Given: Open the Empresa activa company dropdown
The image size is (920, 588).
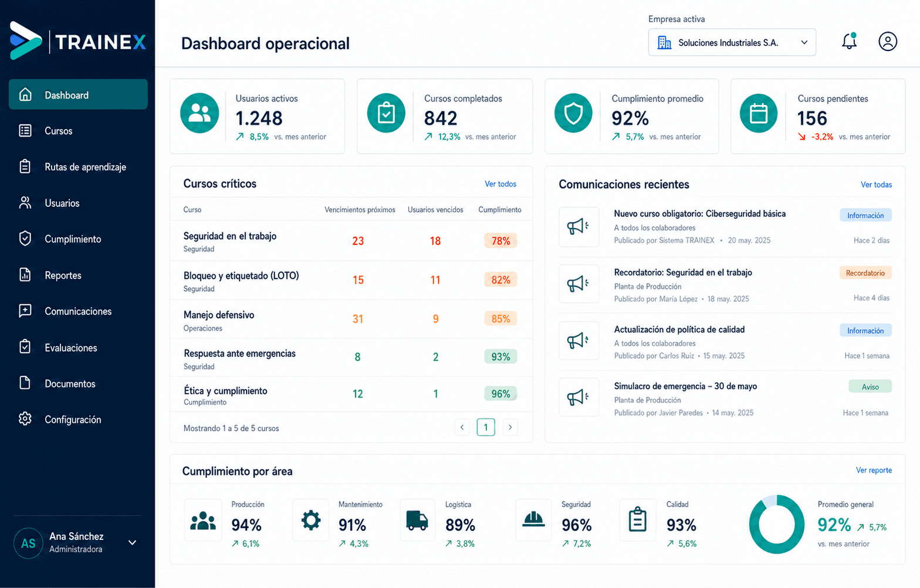Looking at the screenshot, I should (x=732, y=42).
